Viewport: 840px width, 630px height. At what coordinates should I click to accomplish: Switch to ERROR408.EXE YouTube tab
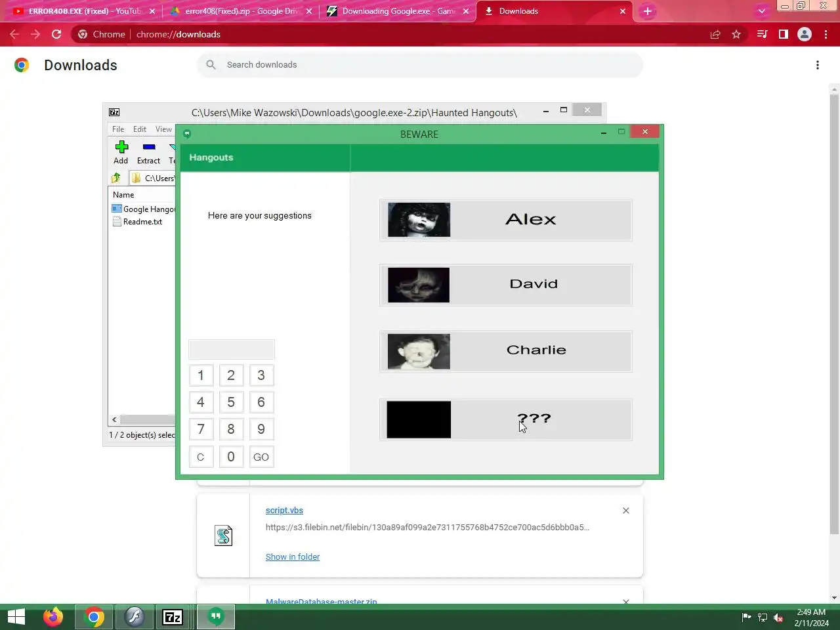pos(84,11)
